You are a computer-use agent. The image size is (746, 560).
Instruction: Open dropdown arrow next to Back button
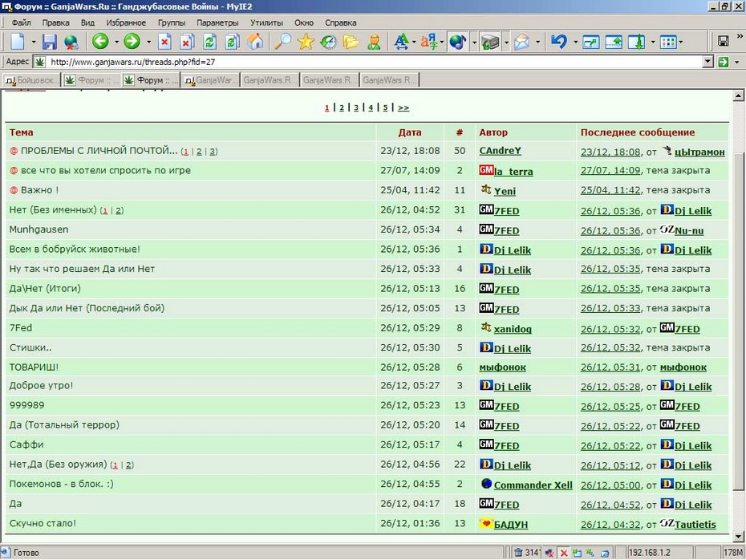(x=116, y=42)
